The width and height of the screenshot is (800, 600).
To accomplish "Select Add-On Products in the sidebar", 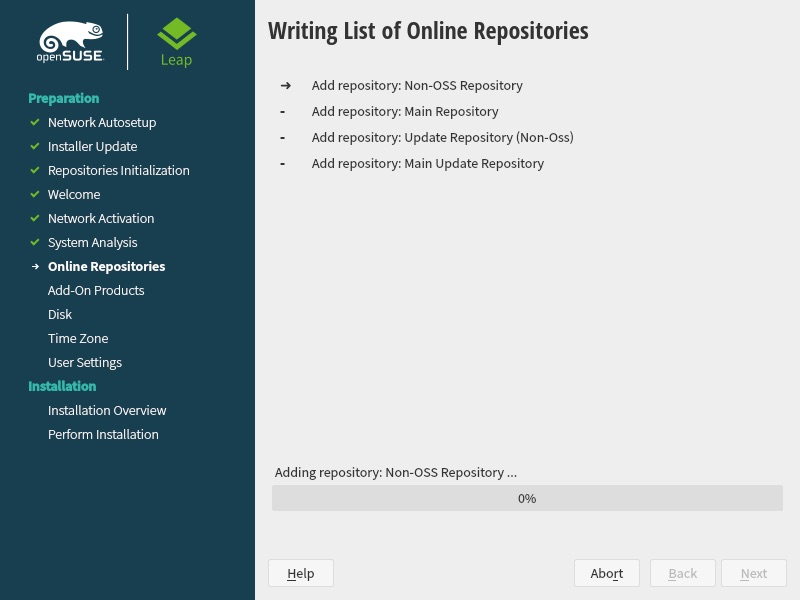I will (96, 290).
